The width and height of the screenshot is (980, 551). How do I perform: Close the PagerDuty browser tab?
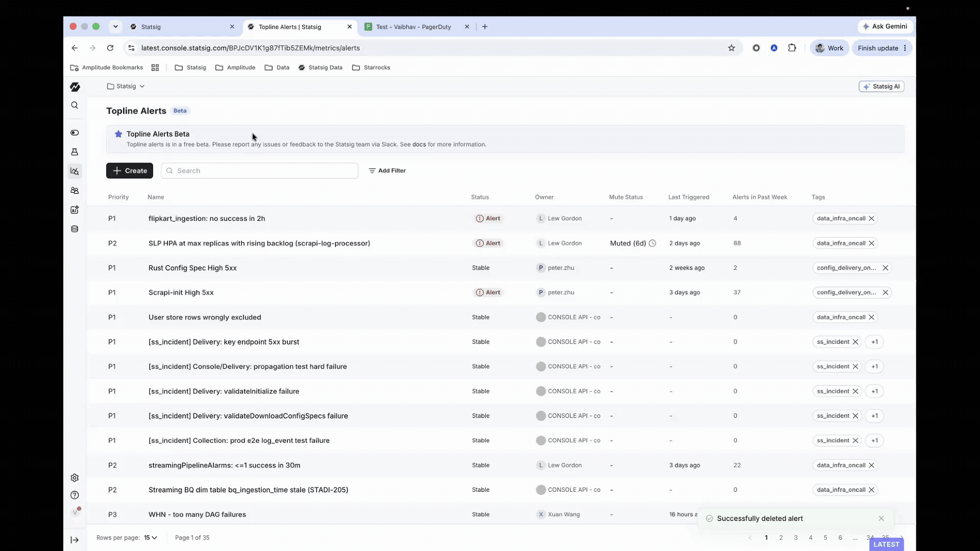pyautogui.click(x=467, y=27)
